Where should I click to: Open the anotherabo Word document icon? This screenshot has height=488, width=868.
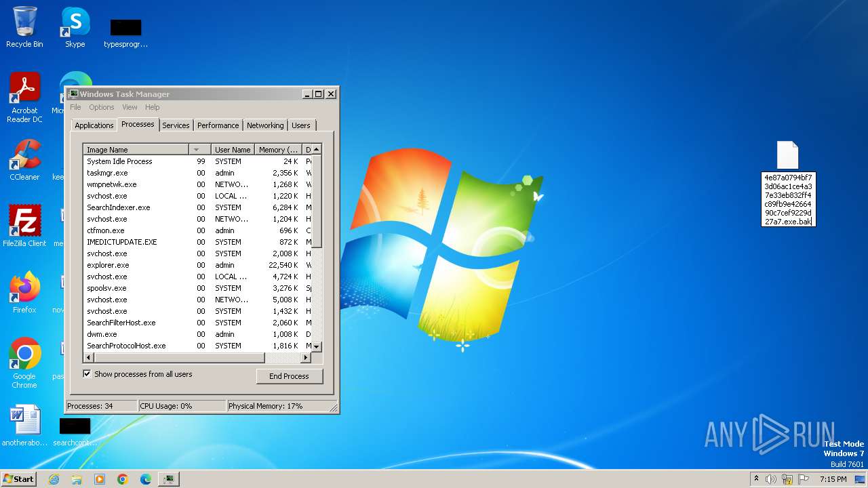click(24, 426)
